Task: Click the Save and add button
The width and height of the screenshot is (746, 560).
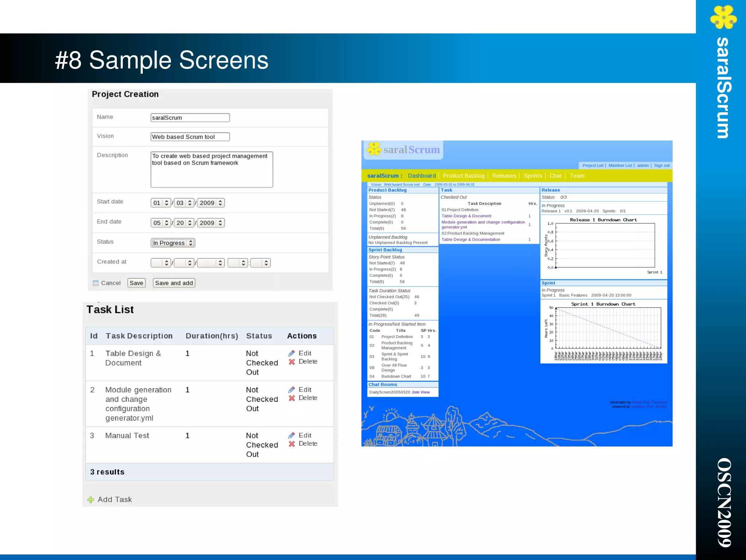Action: click(174, 283)
